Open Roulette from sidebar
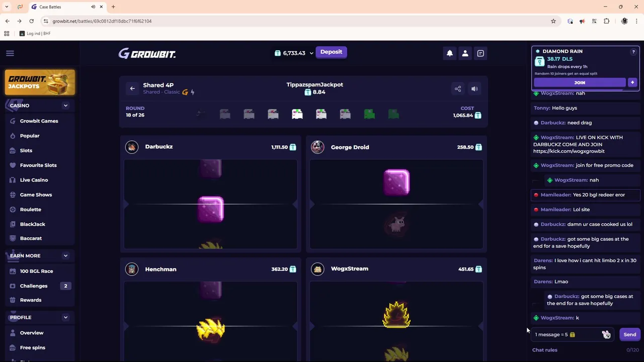Viewport: 644px width, 362px height. [30, 209]
